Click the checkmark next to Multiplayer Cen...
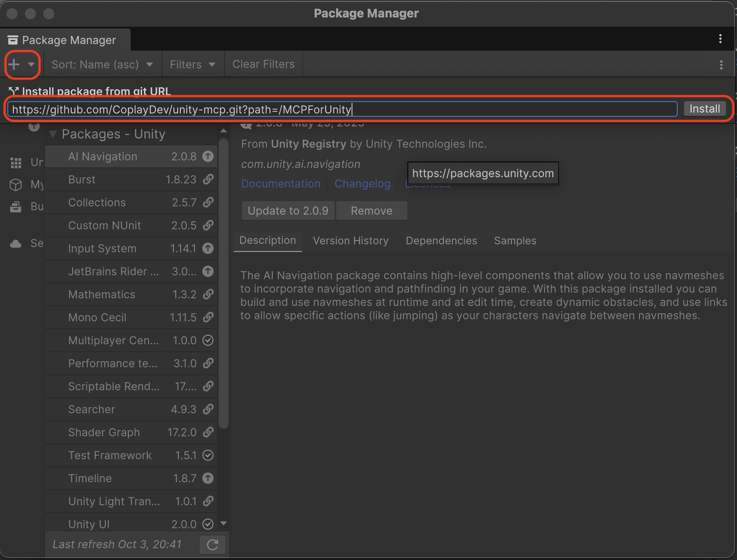Viewport: 737px width, 560px height. (208, 340)
